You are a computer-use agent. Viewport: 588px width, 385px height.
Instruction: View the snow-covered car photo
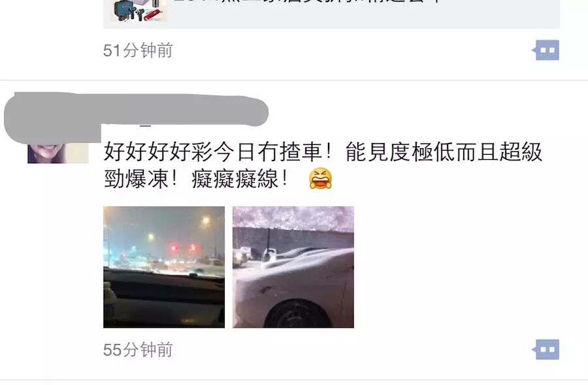(x=293, y=267)
